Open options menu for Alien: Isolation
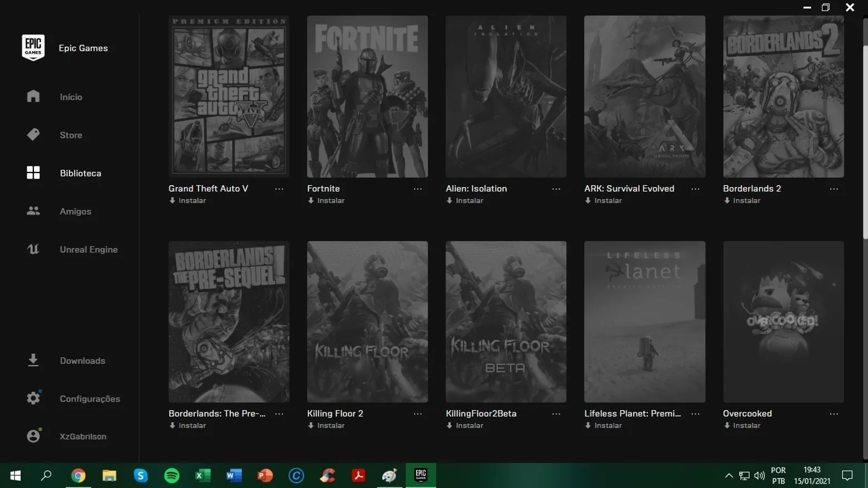Viewport: 868px width, 488px height. pos(556,189)
